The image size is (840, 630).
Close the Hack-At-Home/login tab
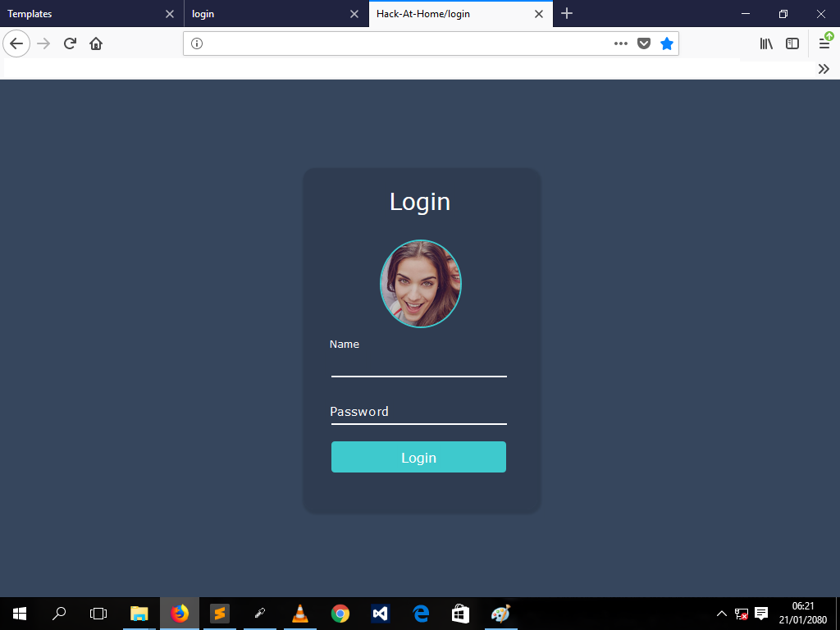539,14
